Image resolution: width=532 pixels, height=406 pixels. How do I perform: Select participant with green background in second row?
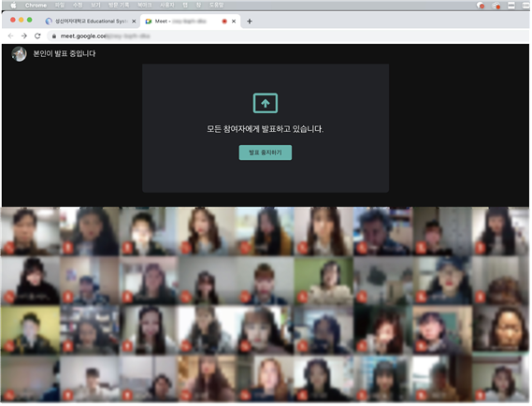324,281
